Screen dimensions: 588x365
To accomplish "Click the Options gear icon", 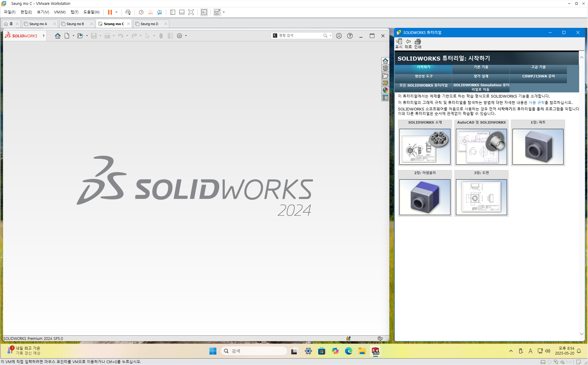I will 179,36.
